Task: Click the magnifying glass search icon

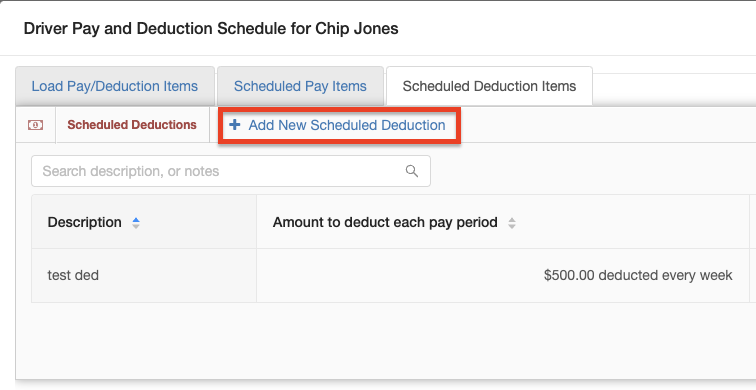Action: [412, 171]
